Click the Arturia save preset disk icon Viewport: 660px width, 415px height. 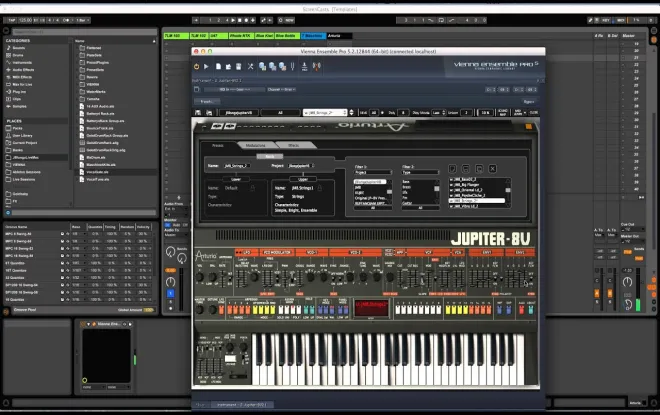(x=198, y=113)
